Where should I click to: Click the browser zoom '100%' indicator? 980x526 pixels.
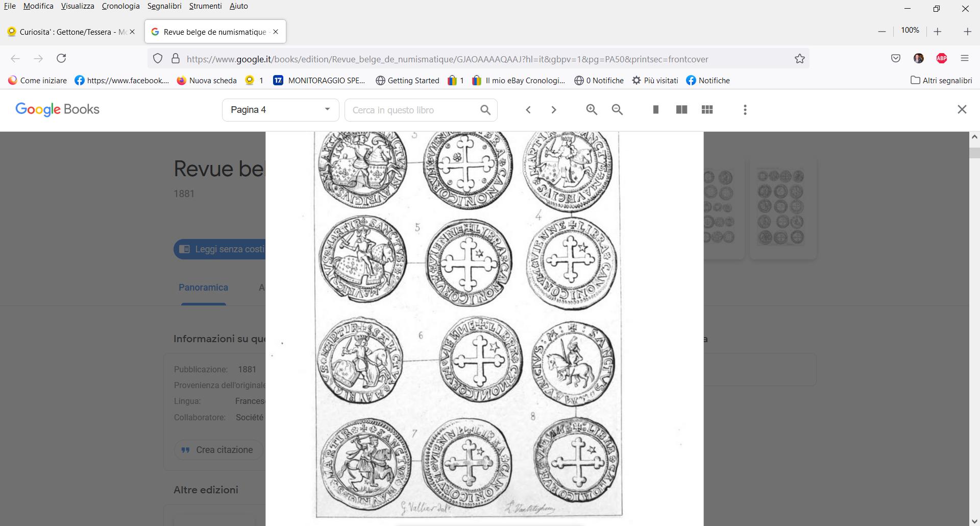pyautogui.click(x=910, y=30)
